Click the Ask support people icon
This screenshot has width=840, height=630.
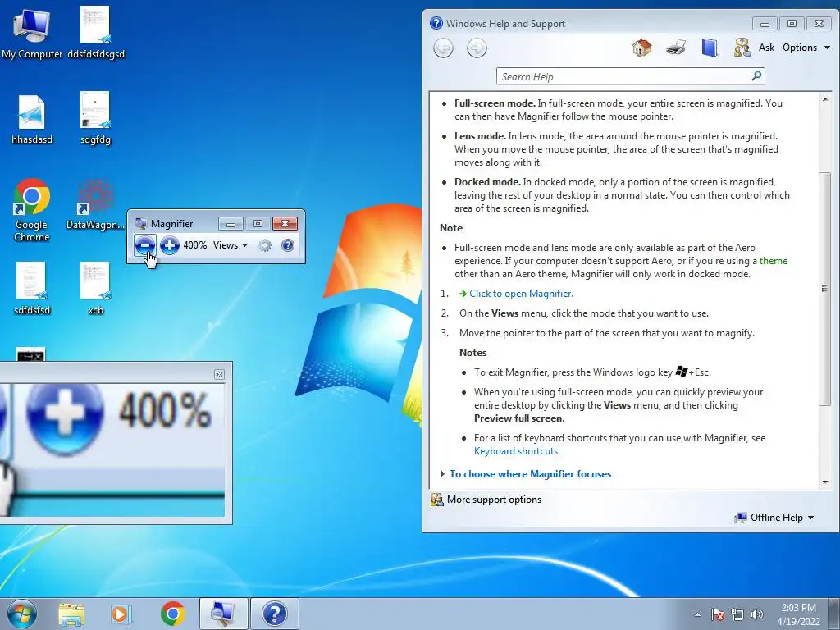[x=742, y=48]
